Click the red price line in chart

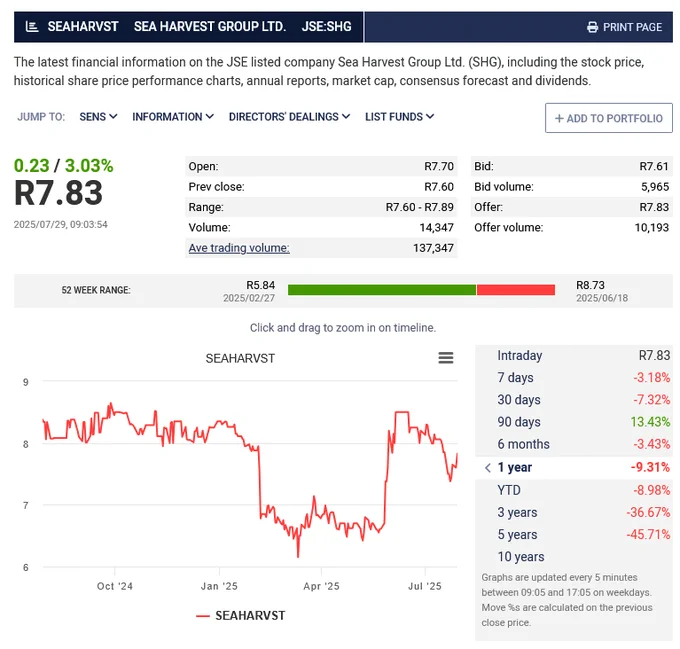259,481
